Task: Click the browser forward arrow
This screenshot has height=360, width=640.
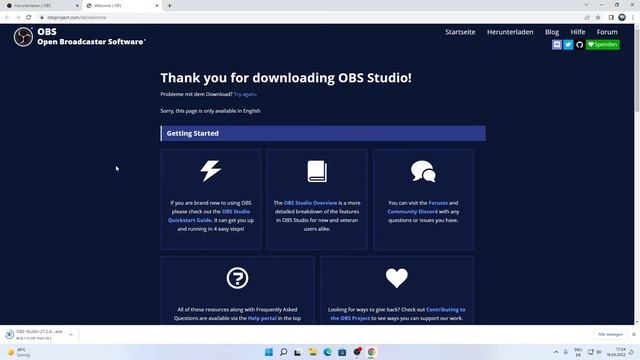Action: coord(18,17)
